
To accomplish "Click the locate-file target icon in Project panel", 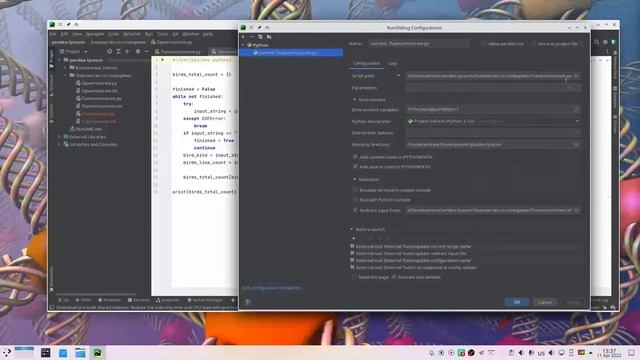I will 109,51.
